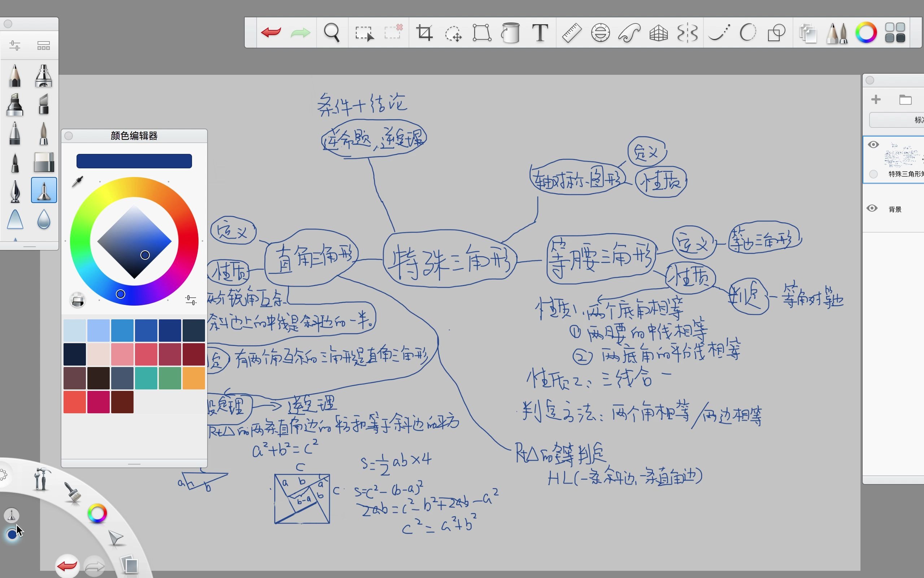This screenshot has height=578, width=924.
Task: Select the hard eraser block brush
Action: [44, 162]
